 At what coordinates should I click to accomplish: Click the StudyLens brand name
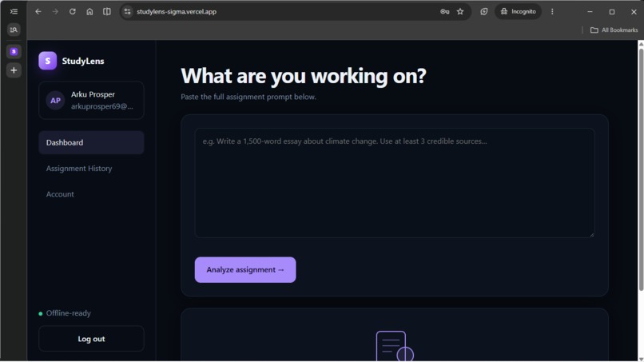click(x=83, y=61)
